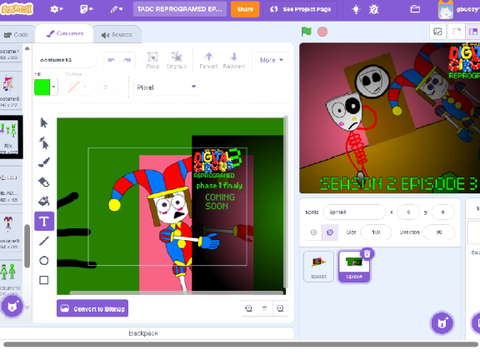Choose the Circle tool

click(x=44, y=260)
